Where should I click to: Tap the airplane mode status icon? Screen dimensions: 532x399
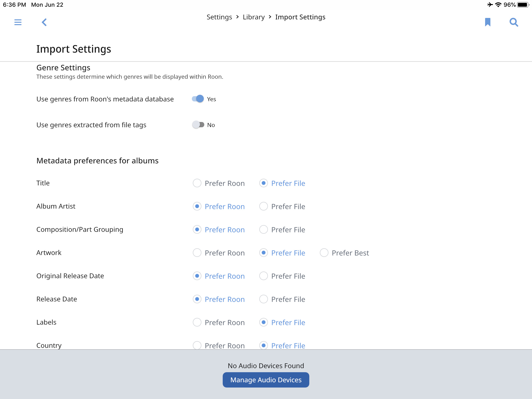pos(490,5)
